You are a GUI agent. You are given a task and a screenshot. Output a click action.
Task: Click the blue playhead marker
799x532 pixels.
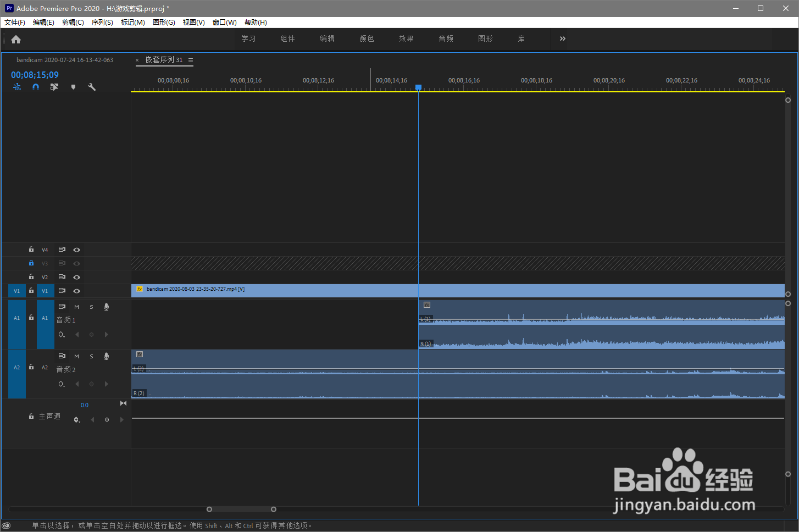(x=418, y=87)
